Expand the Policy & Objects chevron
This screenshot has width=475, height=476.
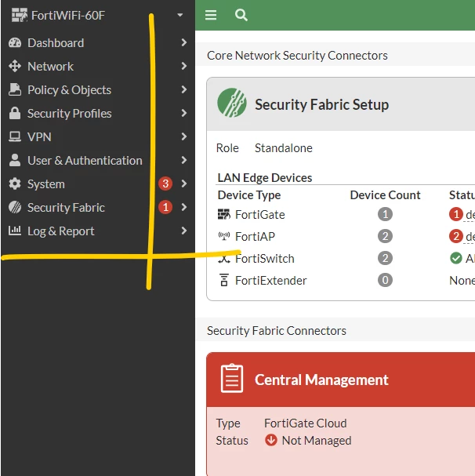pyautogui.click(x=184, y=89)
